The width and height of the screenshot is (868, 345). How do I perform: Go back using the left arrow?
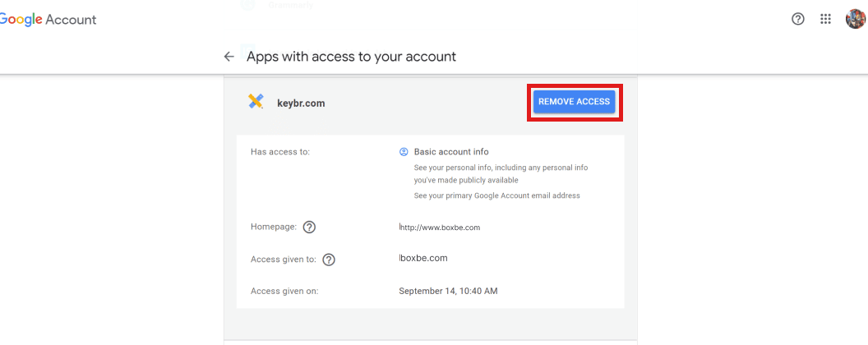(x=229, y=57)
